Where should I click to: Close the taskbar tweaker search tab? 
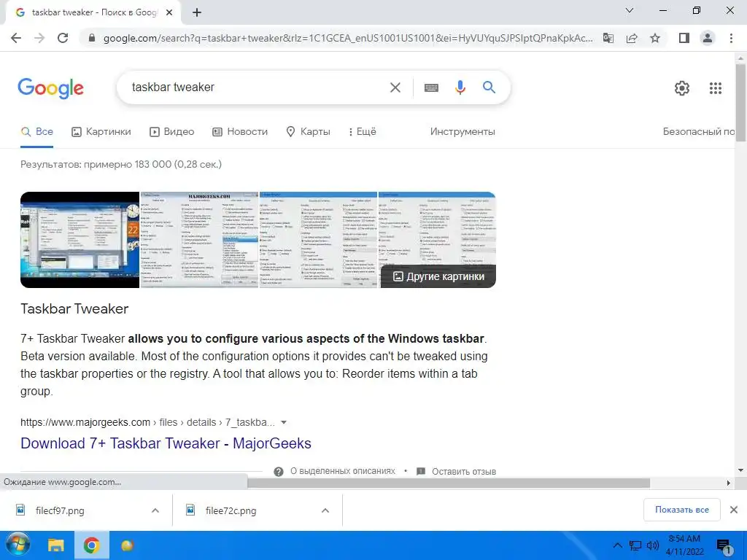169,13
